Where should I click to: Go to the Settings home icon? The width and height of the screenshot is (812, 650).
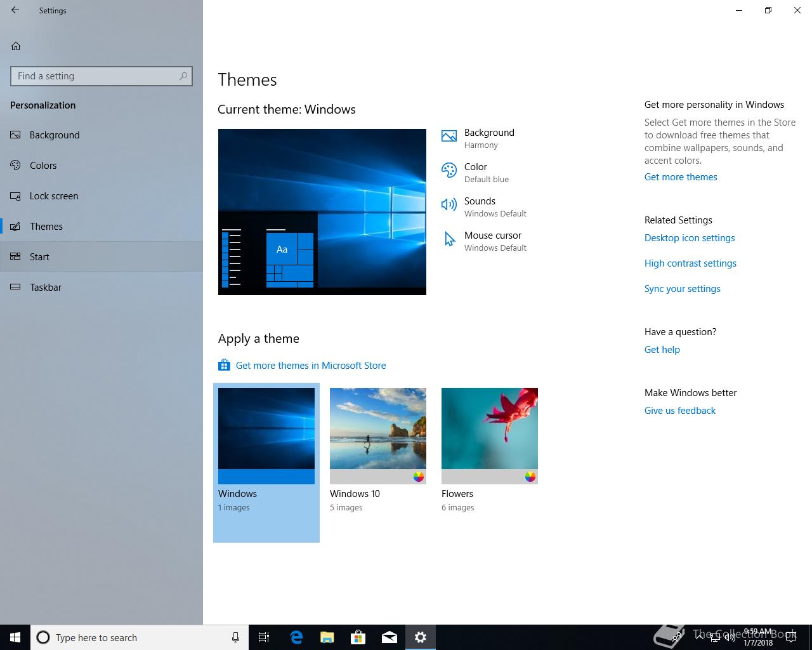[16, 46]
